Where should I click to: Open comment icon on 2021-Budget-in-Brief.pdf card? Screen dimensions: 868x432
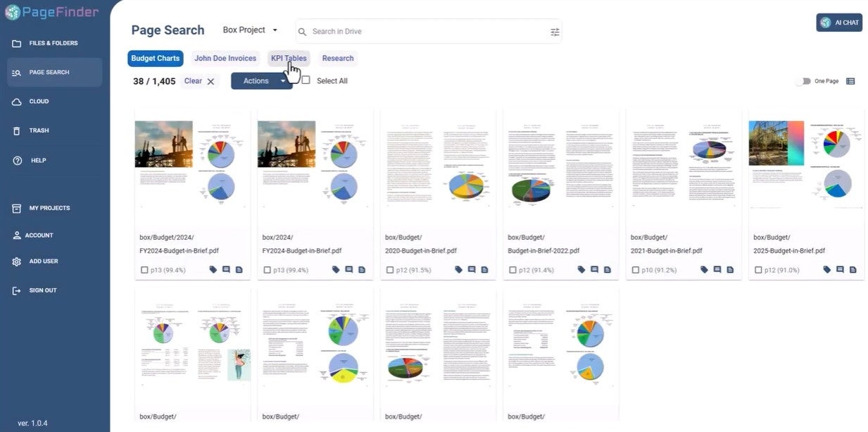[717, 270]
